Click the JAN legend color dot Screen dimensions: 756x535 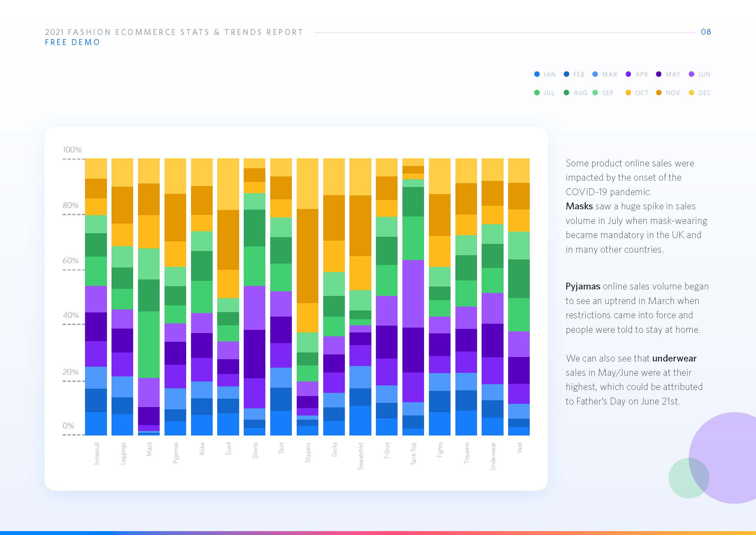(x=537, y=74)
